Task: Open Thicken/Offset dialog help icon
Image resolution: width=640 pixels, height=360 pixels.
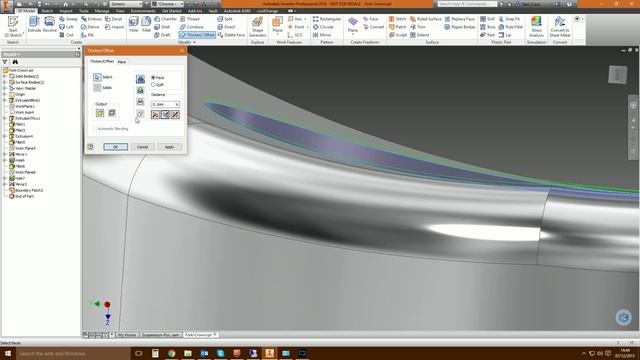Action: click(x=91, y=147)
